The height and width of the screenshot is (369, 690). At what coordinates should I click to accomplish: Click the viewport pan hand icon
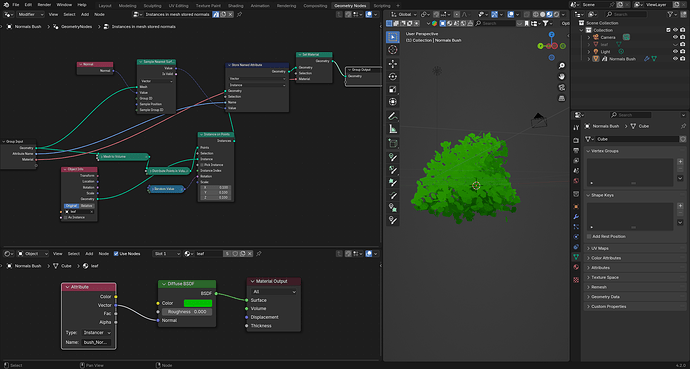click(562, 77)
